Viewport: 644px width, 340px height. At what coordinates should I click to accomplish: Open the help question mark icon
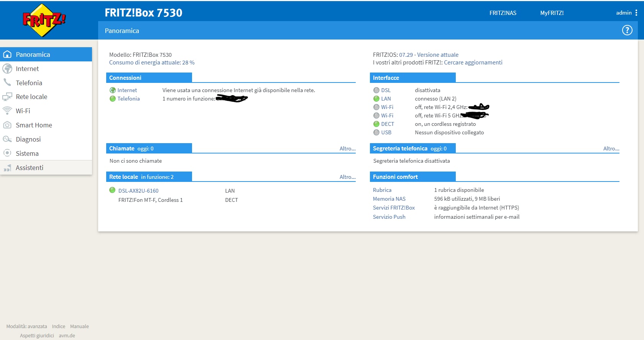(627, 30)
